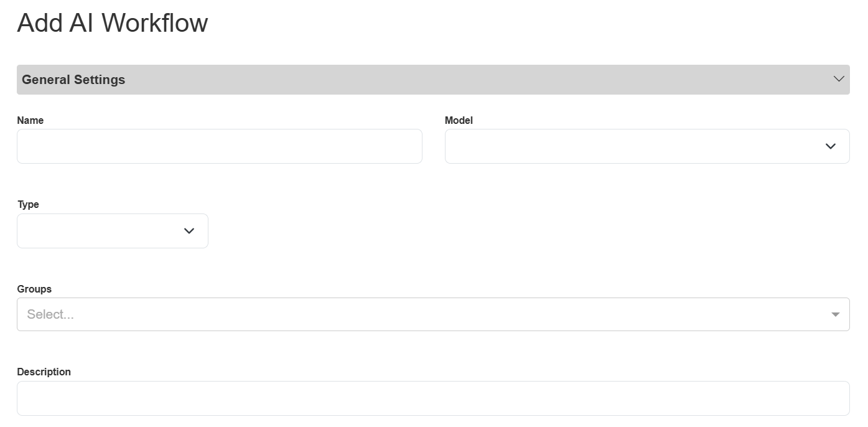The height and width of the screenshot is (427, 868).
Task: Click the word 'AI' in the page heading
Action: point(81,23)
